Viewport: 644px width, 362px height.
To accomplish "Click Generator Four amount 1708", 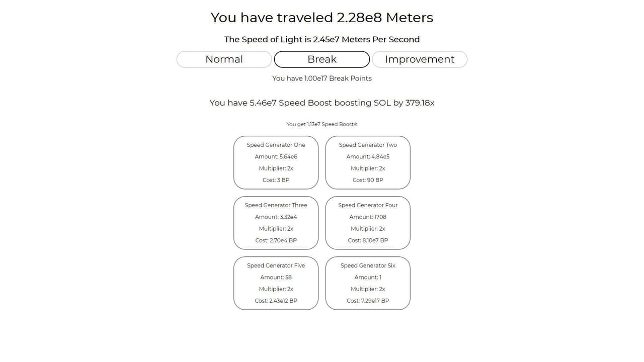I will (x=368, y=217).
